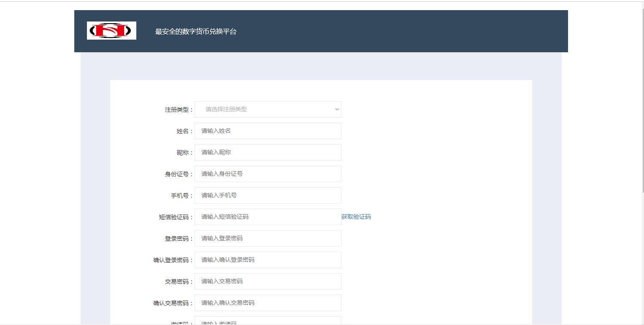
Task: Click the platform slogan text in the header
Action: (x=195, y=31)
